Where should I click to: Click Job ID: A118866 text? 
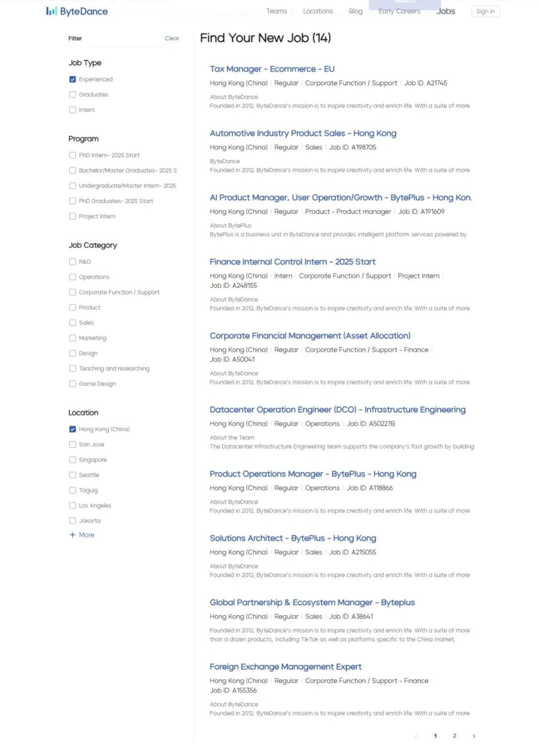370,488
